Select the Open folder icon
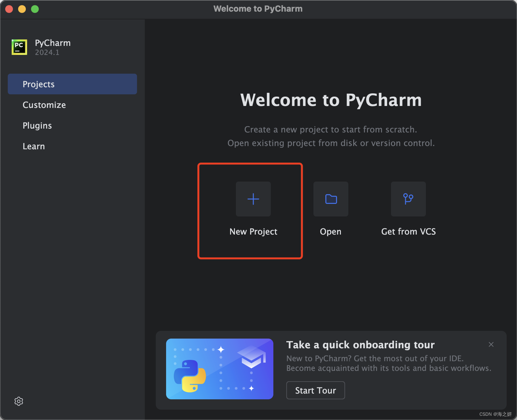This screenshot has height=420, width=517. click(x=330, y=199)
